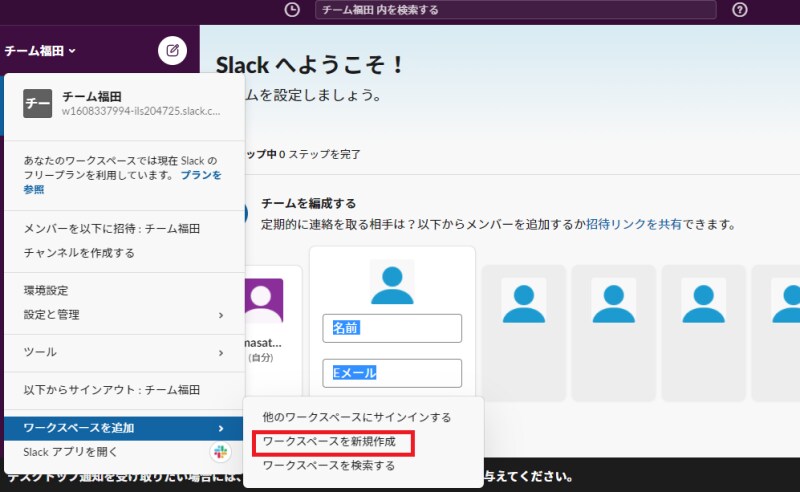This screenshot has height=492, width=800.
Task: Expand the チーム福田 workspace name dropdown
Action: (41, 50)
